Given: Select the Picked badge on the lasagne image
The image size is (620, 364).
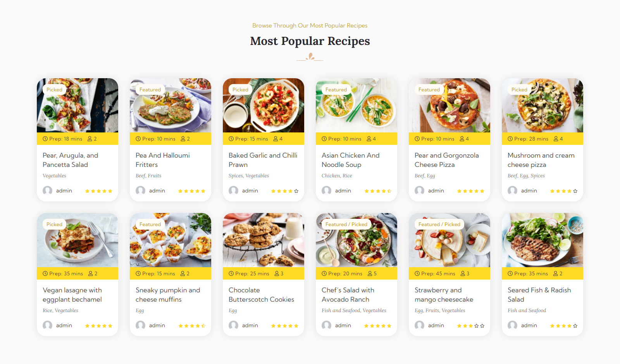Looking at the screenshot, I should click(x=54, y=224).
